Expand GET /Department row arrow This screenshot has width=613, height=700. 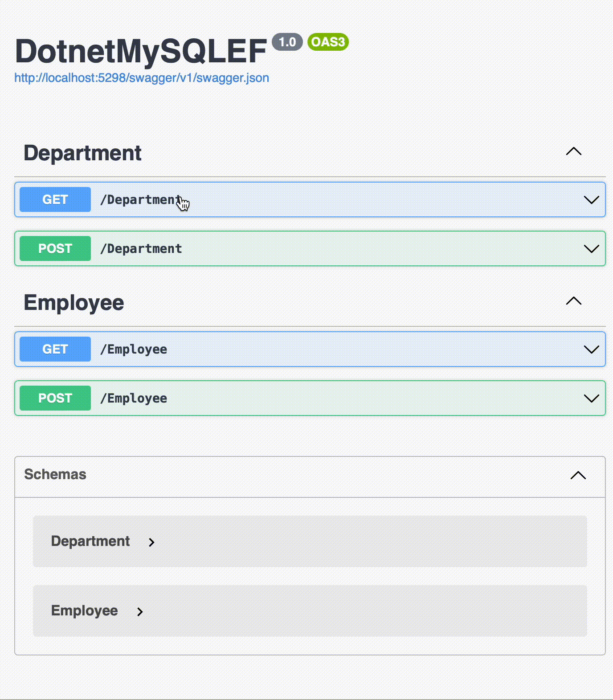point(591,200)
